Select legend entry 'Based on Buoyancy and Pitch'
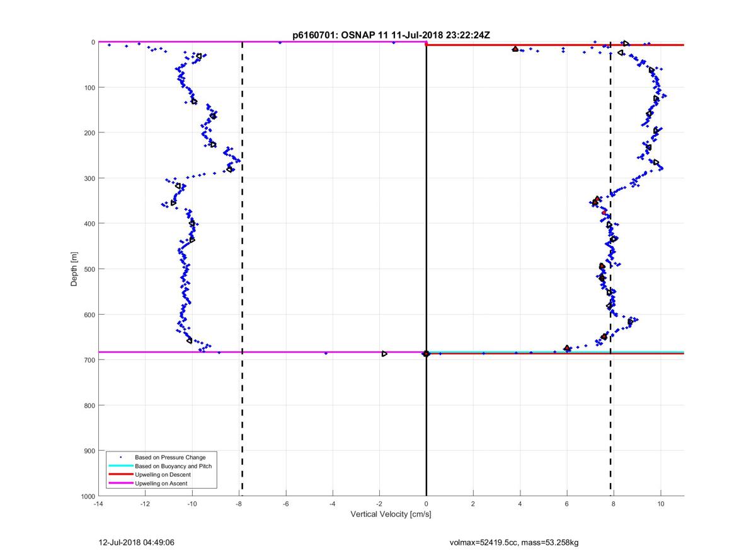The height and width of the screenshot is (558, 756). tap(173, 465)
